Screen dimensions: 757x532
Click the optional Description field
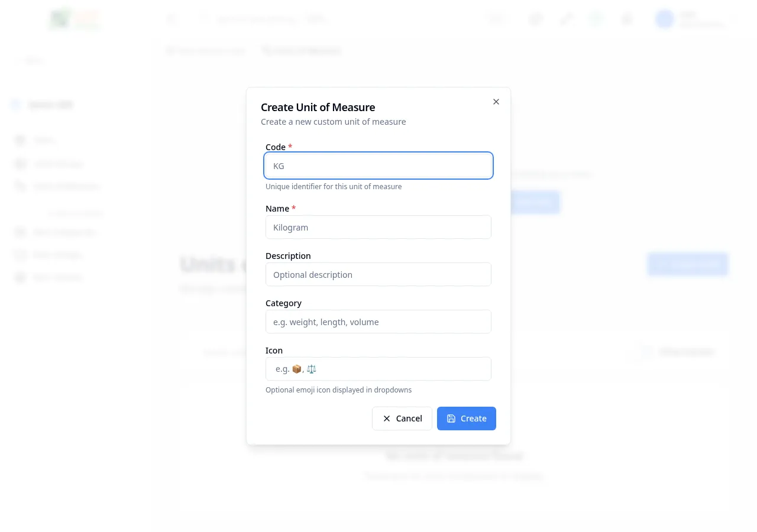[x=378, y=274]
